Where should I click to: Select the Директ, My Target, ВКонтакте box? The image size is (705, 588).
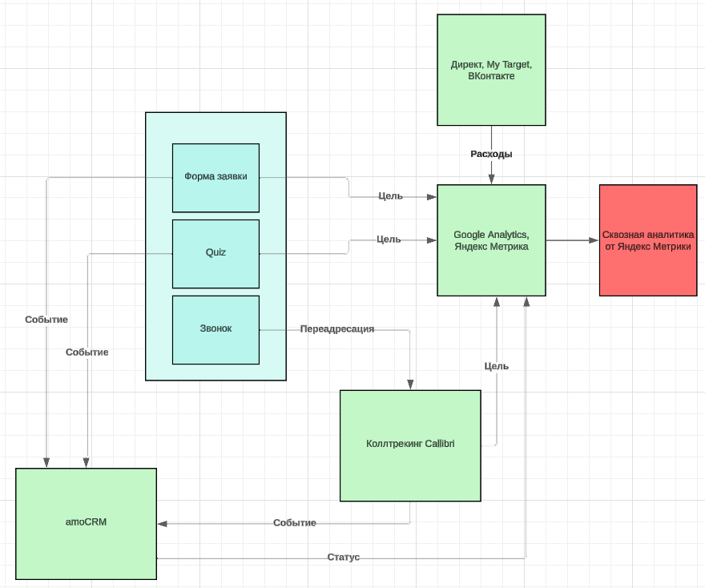click(x=491, y=70)
